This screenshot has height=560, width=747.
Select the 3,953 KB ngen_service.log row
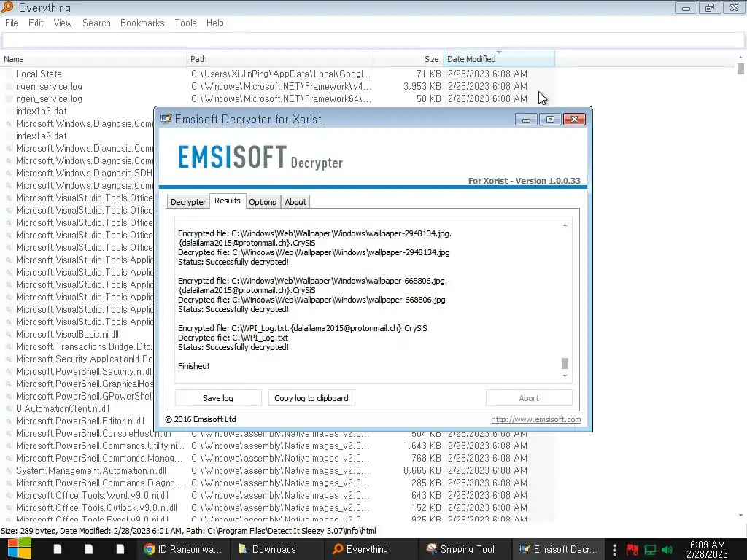(277, 86)
